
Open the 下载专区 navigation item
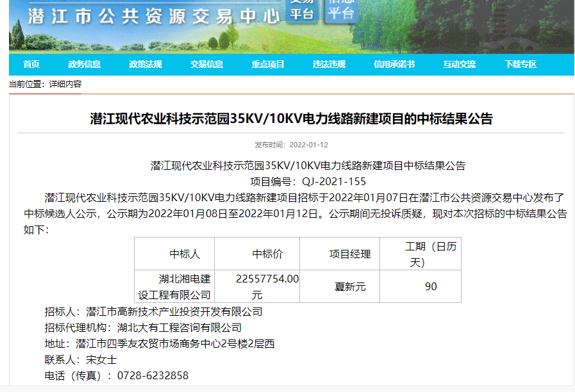[521, 64]
